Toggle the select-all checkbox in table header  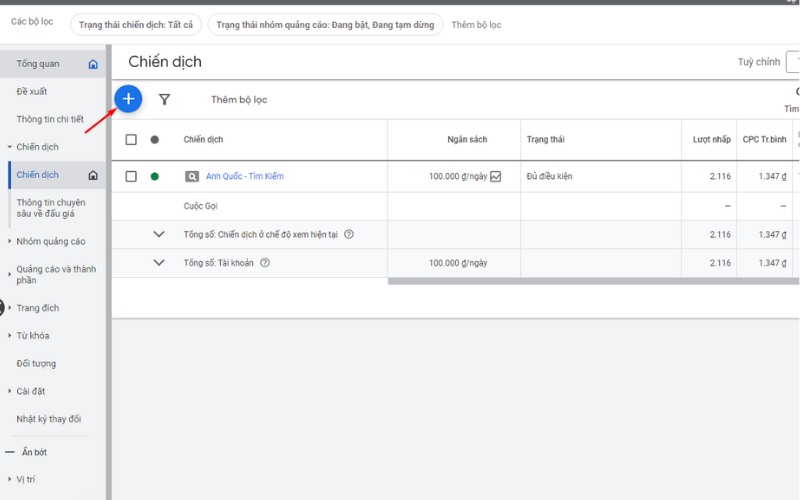point(131,140)
